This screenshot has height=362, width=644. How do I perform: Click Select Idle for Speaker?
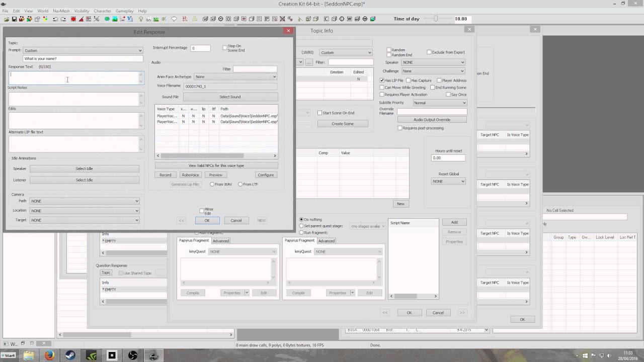click(x=84, y=168)
